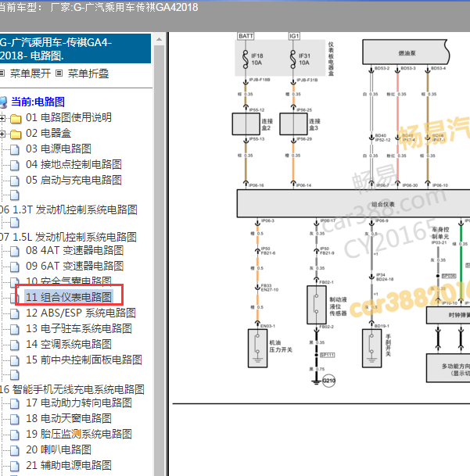Click page icon beside 13 电子驻车系统电路图
Viewport: 470px width, 476px height.
[x=15, y=329]
